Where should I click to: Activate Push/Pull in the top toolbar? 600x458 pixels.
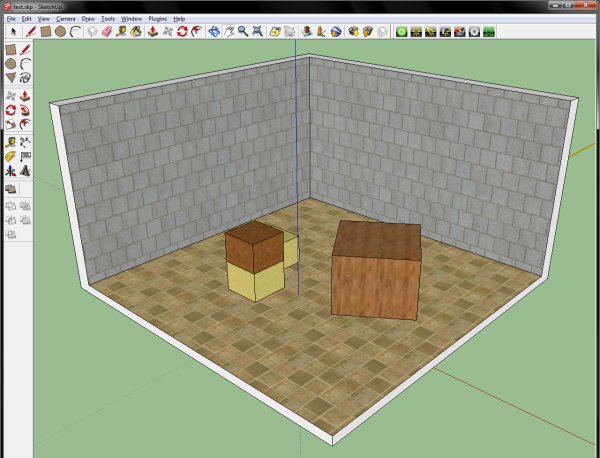point(153,32)
